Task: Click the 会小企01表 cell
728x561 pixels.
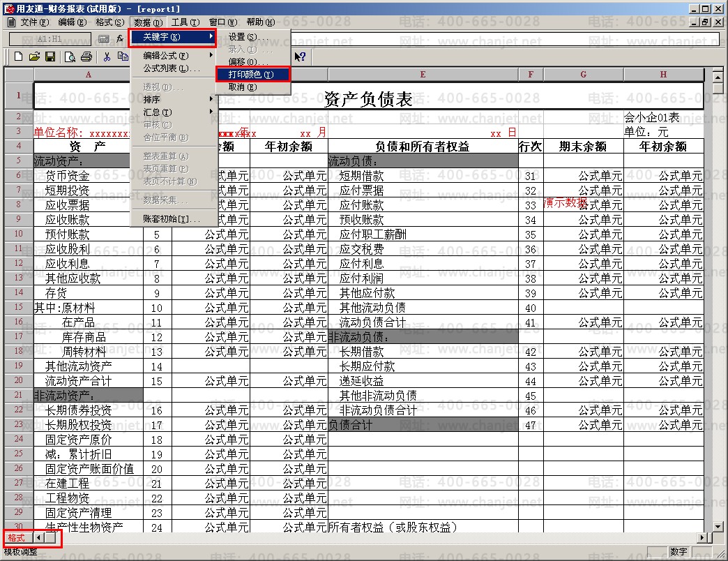Action: 663,117
